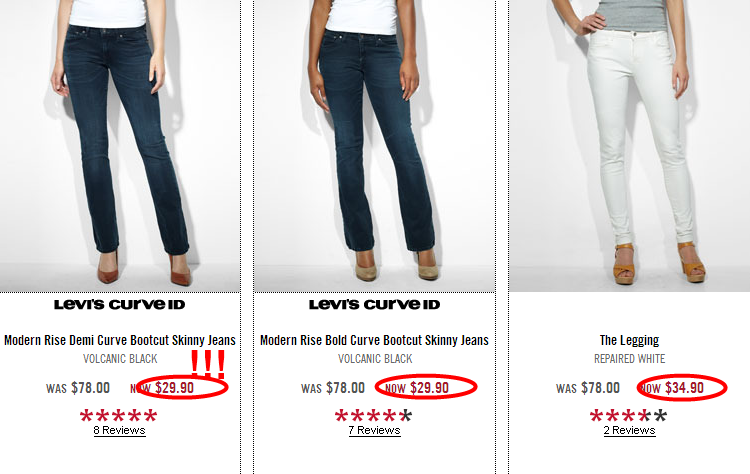Open the 7 Reviews link
Image resolution: width=750 pixels, height=474 pixels.
pos(375,430)
